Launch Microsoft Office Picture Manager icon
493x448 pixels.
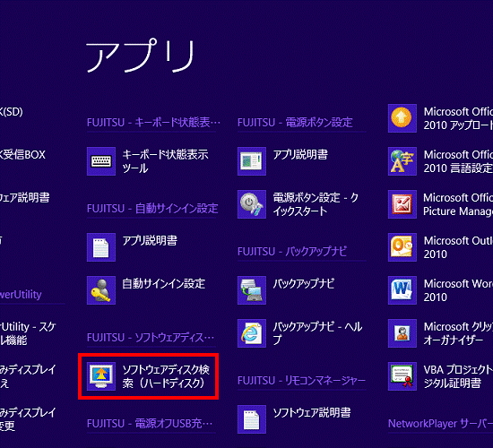(x=402, y=204)
